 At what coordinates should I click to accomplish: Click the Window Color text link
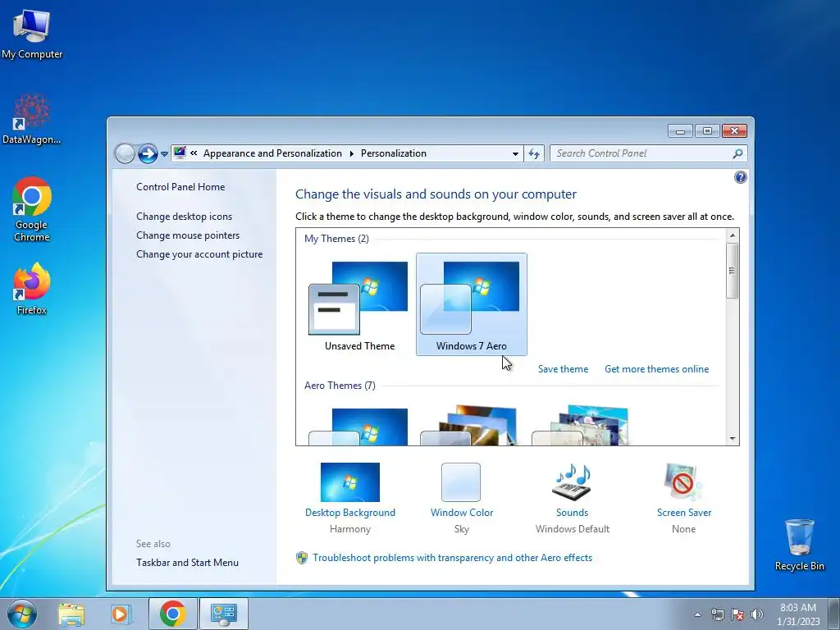(x=462, y=513)
